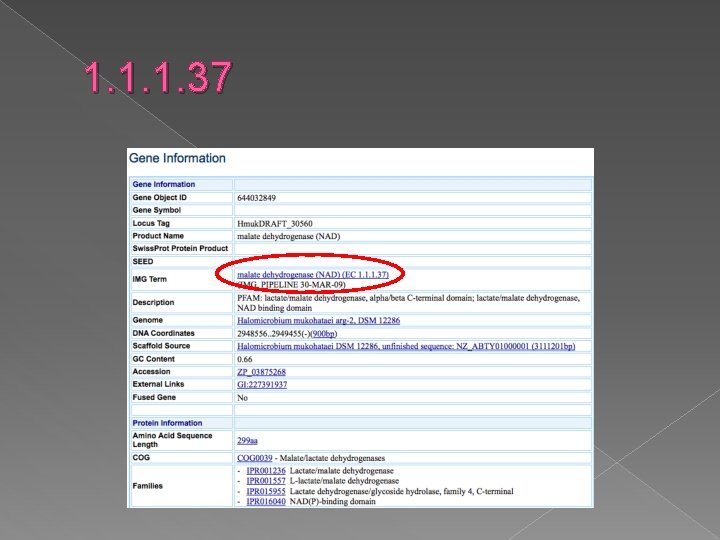
Task: Open scaffold source NZ_ABTY01000001 link
Action: (x=406, y=346)
